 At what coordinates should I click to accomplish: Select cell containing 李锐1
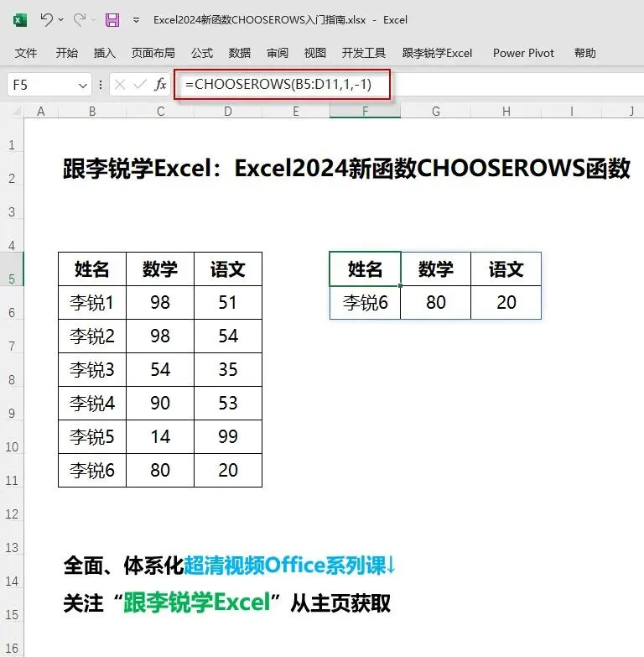coord(92,303)
